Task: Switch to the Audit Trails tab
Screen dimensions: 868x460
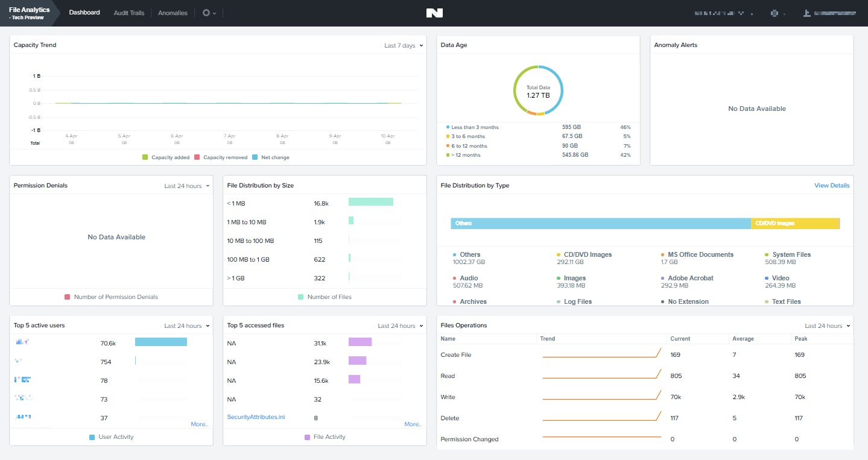Action: (x=128, y=12)
